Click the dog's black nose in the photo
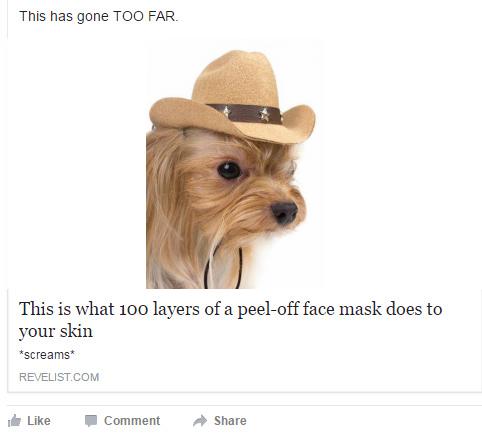Image resolution: width=482 pixels, height=435 pixels. 284,212
